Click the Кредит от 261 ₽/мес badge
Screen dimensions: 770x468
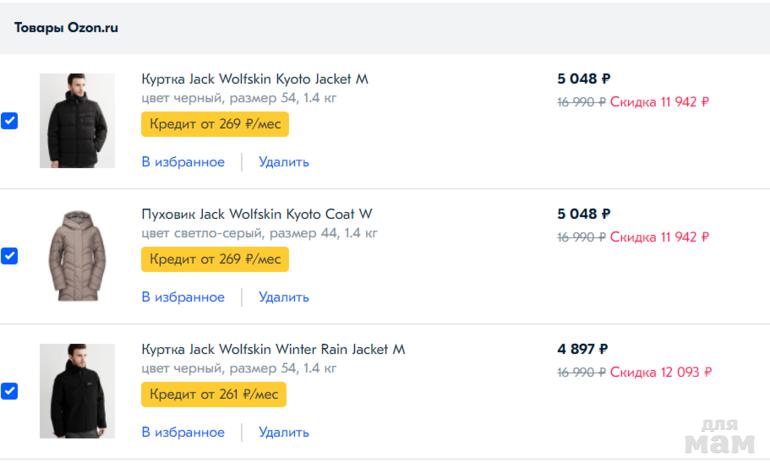pyautogui.click(x=214, y=394)
